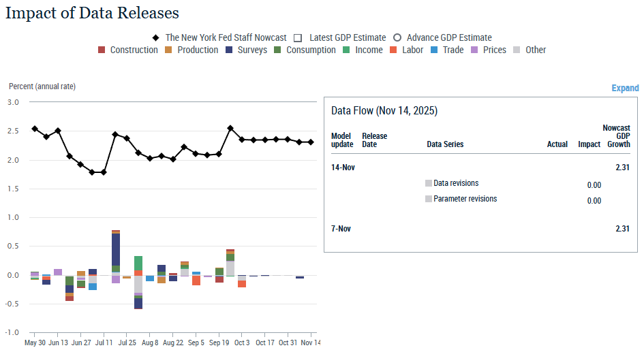This screenshot has width=644, height=350.
Task: Click the Advance GDP Estimate circle legend
Action: click(x=397, y=37)
